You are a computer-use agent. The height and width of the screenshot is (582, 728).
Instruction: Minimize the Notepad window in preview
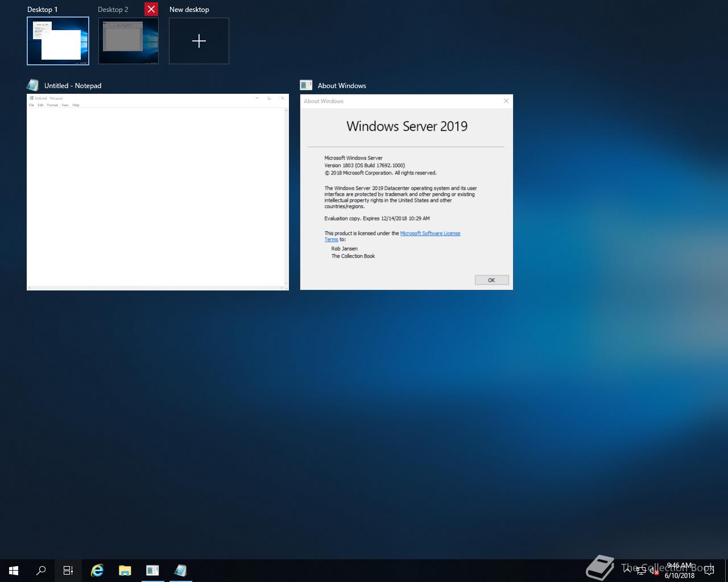coord(257,98)
